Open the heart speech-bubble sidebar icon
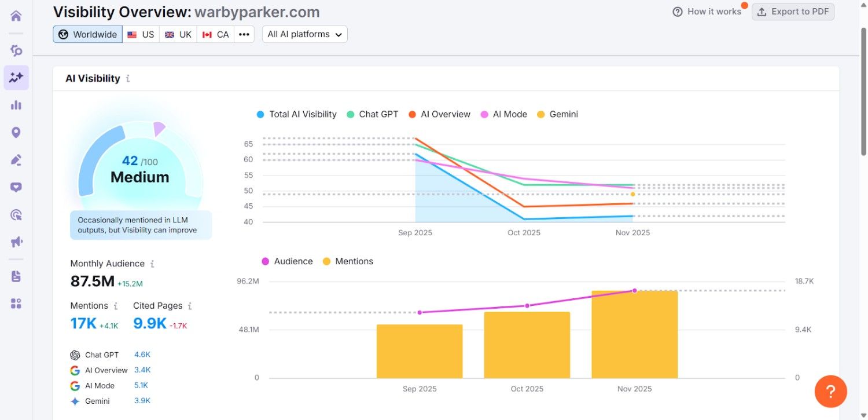Screen dimensions: 868x420 pos(16,187)
